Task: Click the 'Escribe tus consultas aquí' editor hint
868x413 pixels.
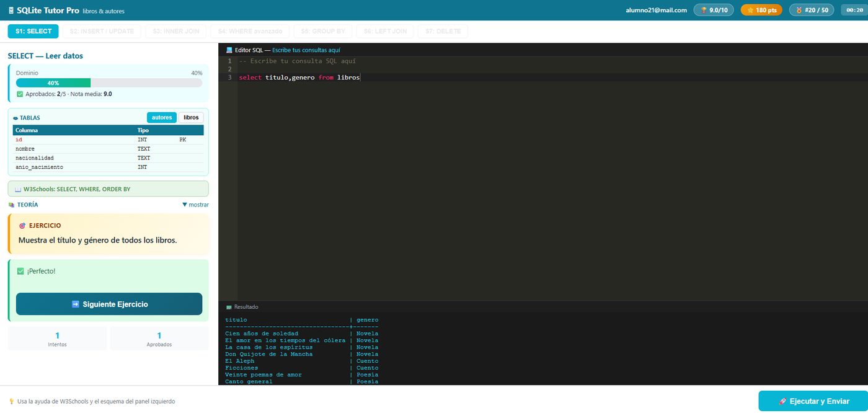Action: [306, 50]
